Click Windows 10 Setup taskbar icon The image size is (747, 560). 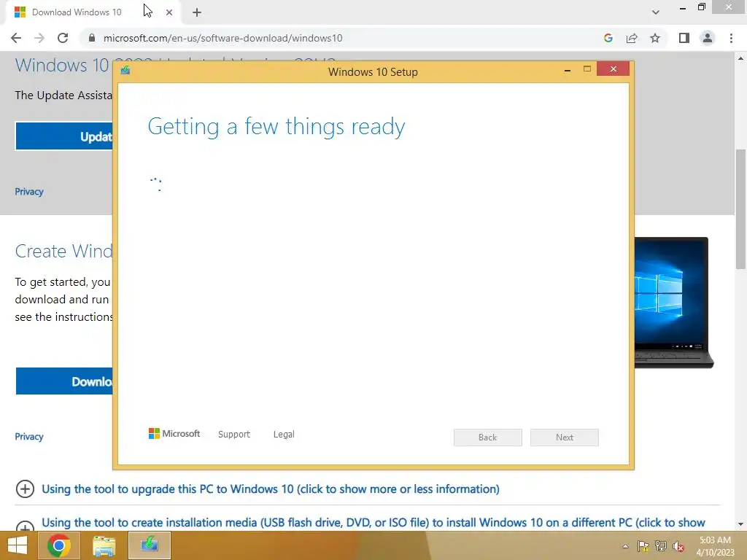tap(149, 545)
